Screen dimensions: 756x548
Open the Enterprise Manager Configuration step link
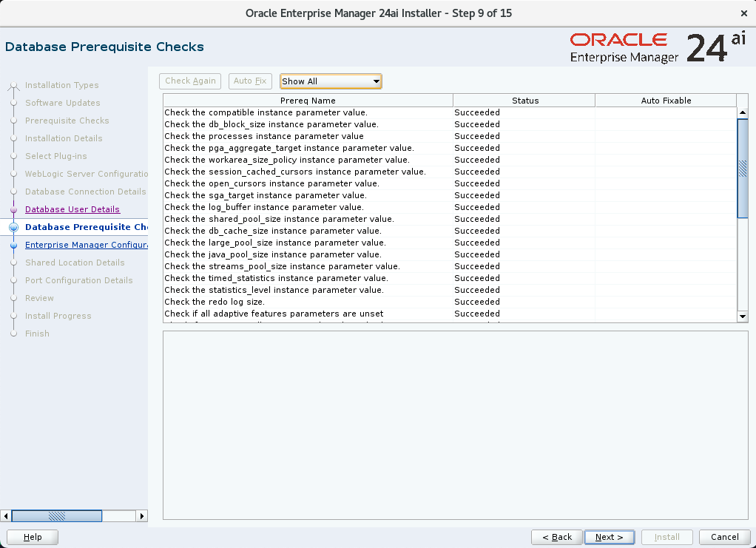pyautogui.click(x=87, y=245)
